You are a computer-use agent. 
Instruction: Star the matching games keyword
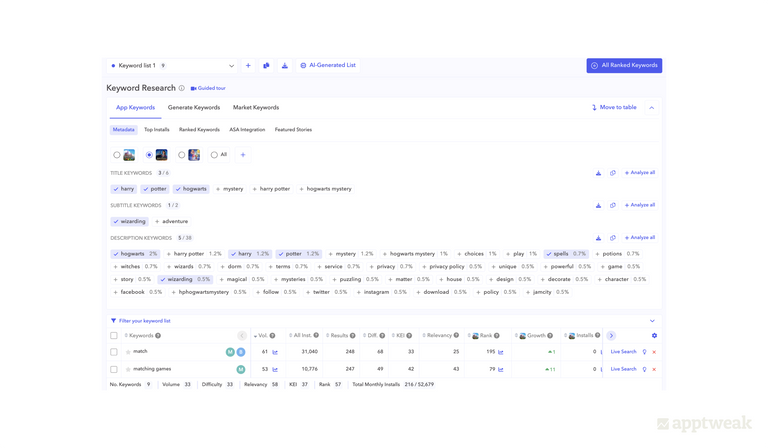click(128, 370)
